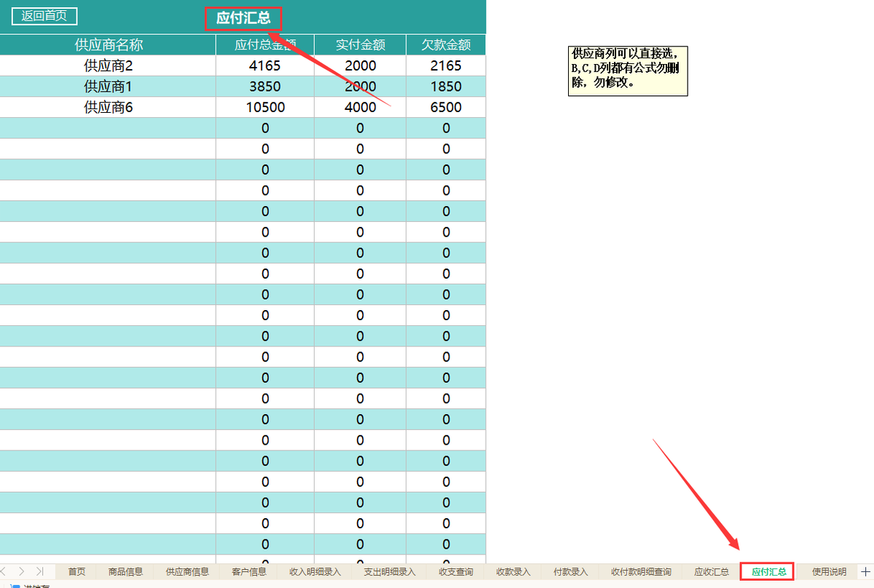
Task: Click the 欠款金额 column header
Action: click(x=445, y=44)
